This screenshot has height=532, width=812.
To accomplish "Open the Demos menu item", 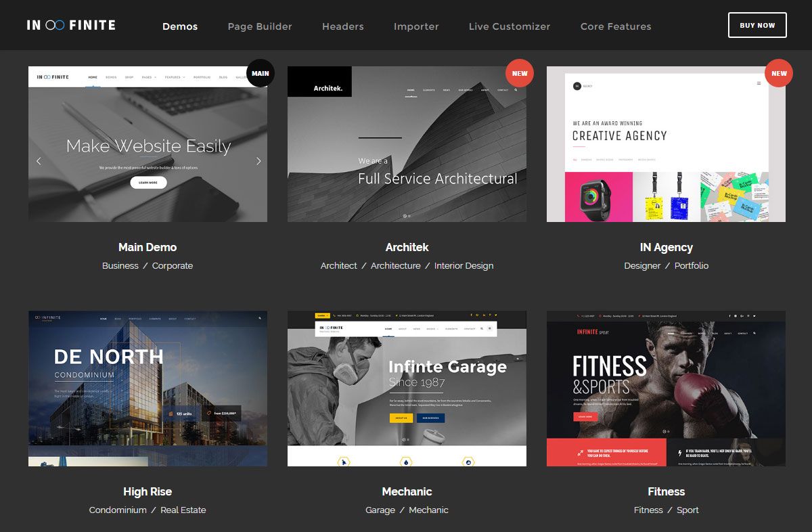I will [x=180, y=26].
